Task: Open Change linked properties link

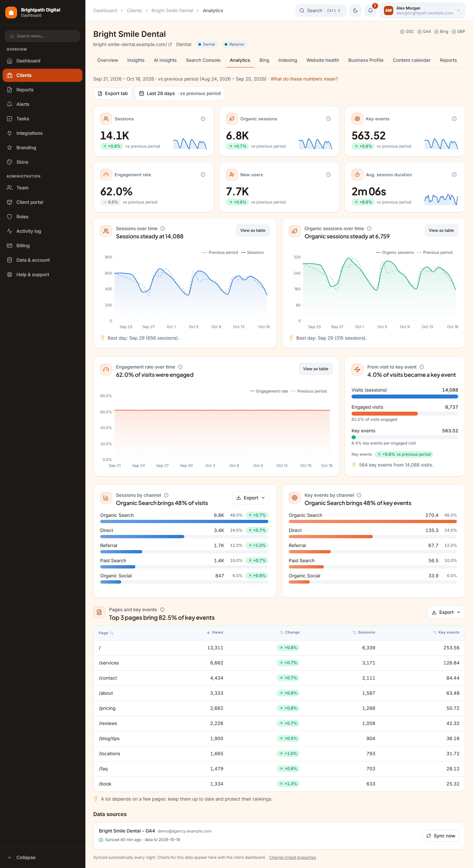Action: (x=292, y=857)
